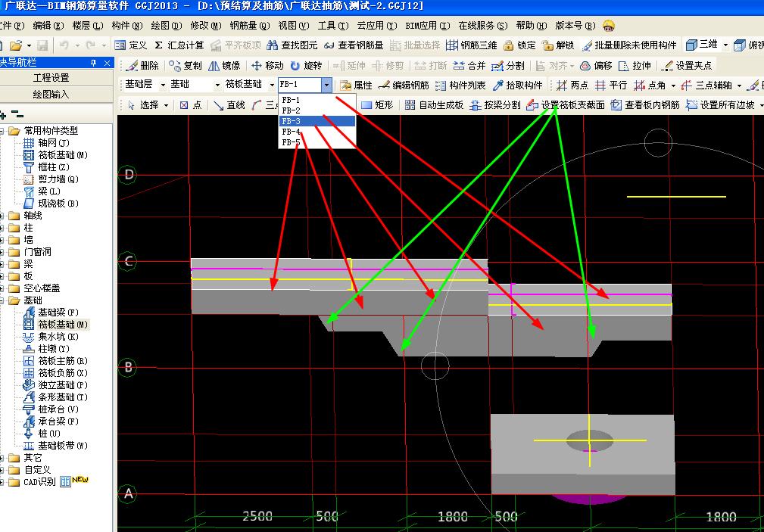
Task: Switch to 工程设置 panel
Action: (x=51, y=78)
